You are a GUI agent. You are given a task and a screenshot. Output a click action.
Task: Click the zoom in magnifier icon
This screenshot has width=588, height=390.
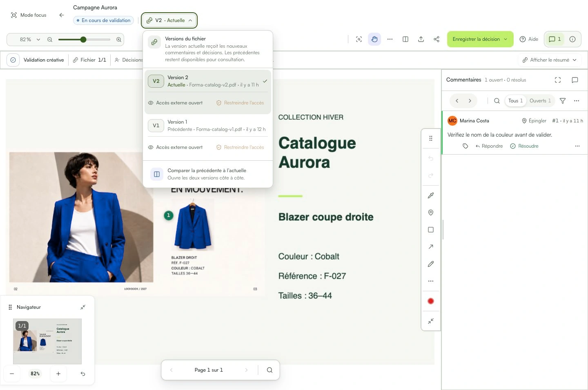point(119,40)
